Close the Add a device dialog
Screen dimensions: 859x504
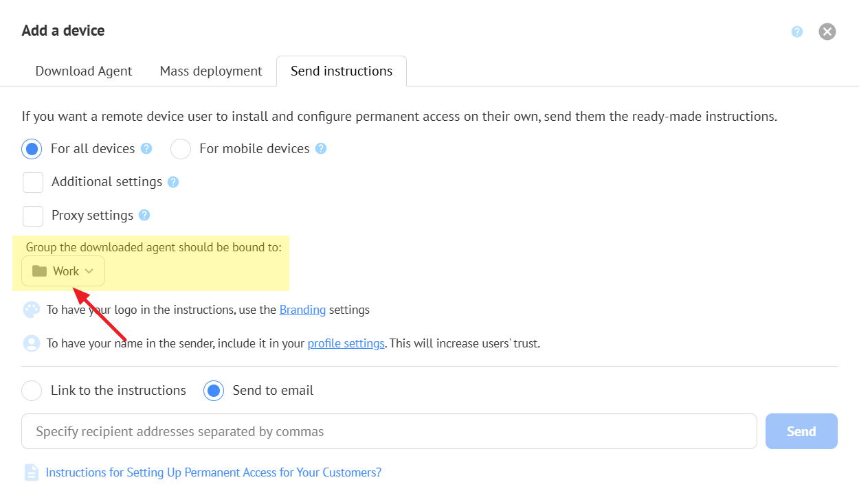827,32
